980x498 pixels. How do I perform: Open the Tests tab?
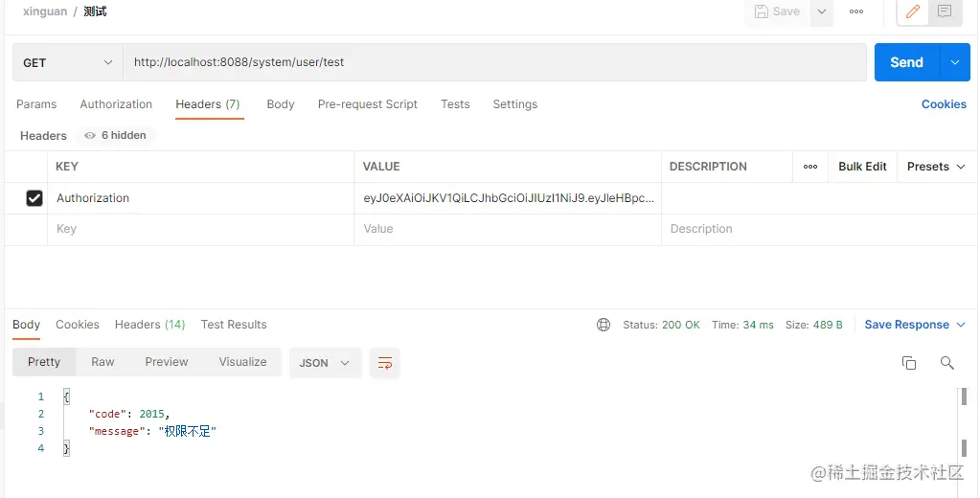tap(455, 104)
